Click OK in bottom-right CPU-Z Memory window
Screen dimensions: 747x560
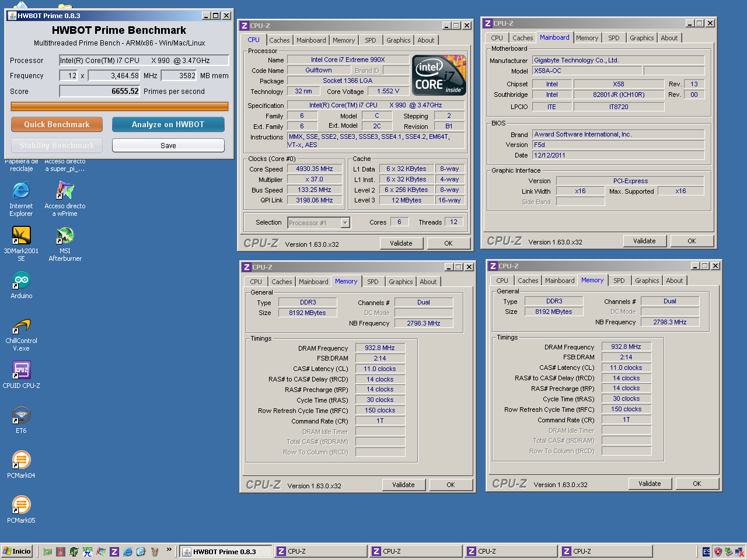click(697, 484)
